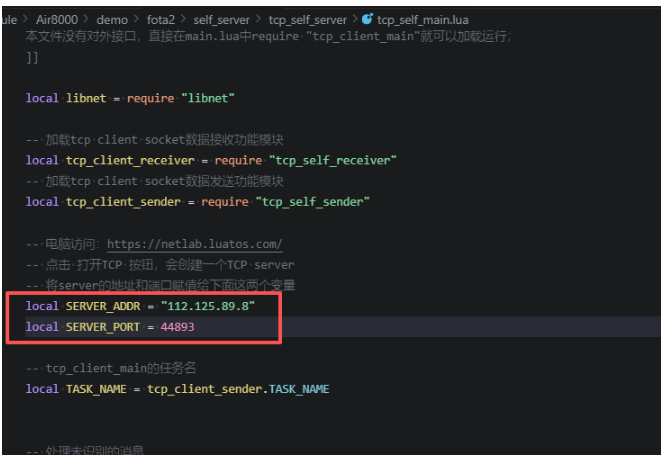Select the self_server breadcrumb item

click(222, 20)
